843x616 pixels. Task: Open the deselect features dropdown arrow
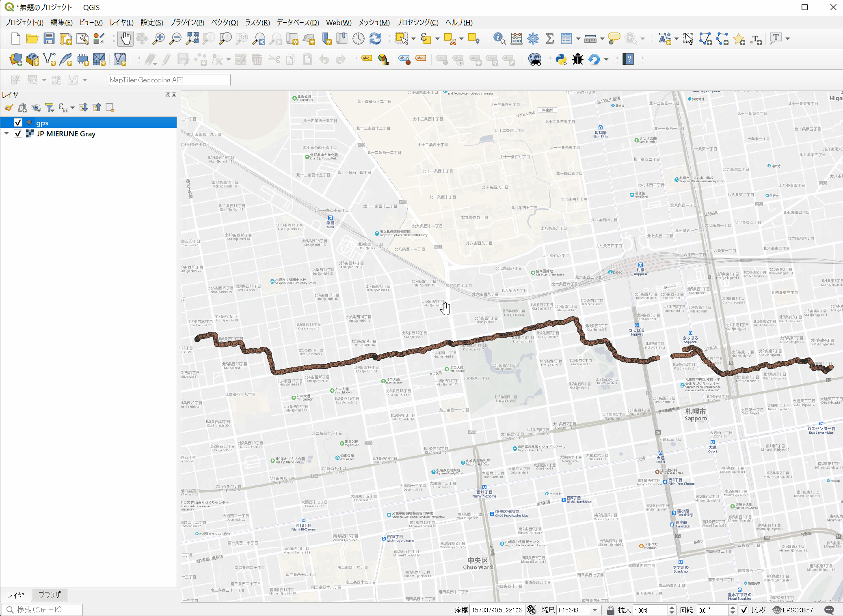pos(461,39)
